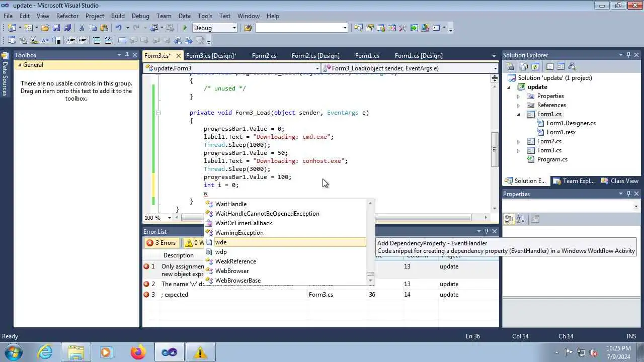The height and width of the screenshot is (362, 644).
Task: Collapse the Form1.cs node
Action: click(519, 114)
